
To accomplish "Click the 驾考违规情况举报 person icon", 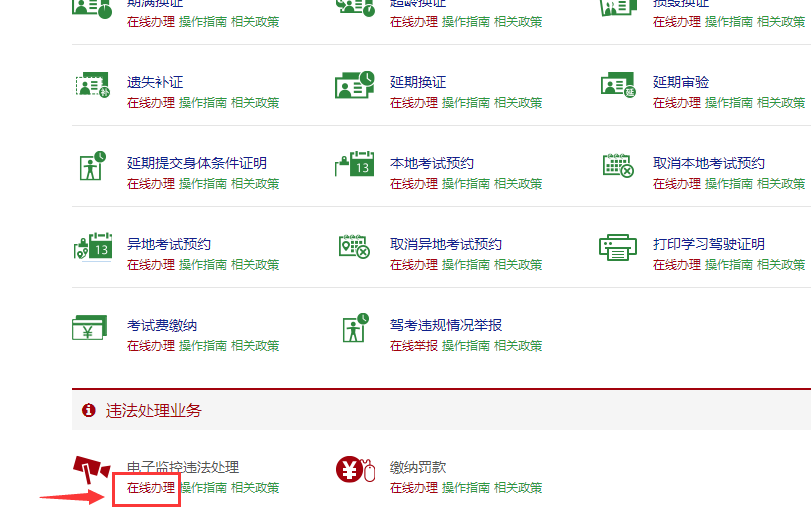I will (x=355, y=328).
